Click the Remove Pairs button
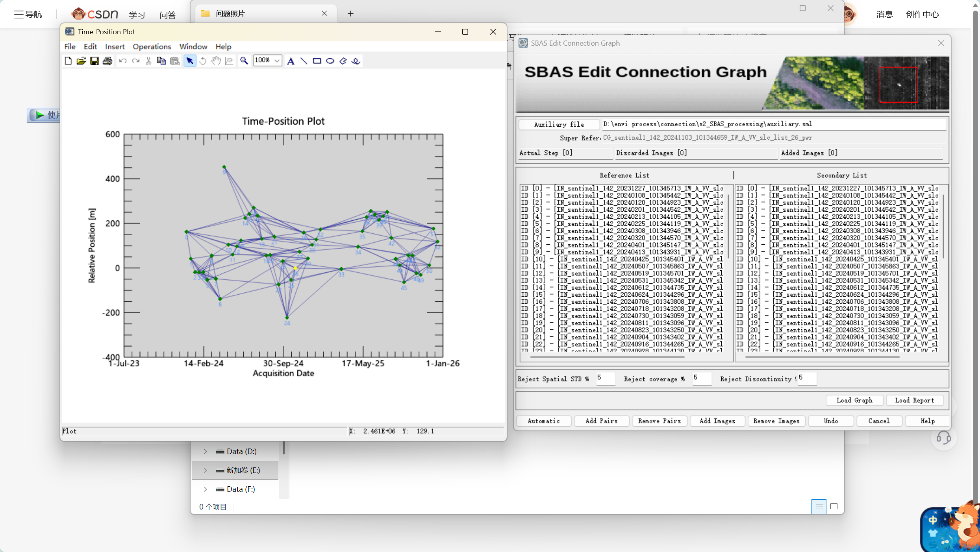The image size is (980, 552). (659, 421)
